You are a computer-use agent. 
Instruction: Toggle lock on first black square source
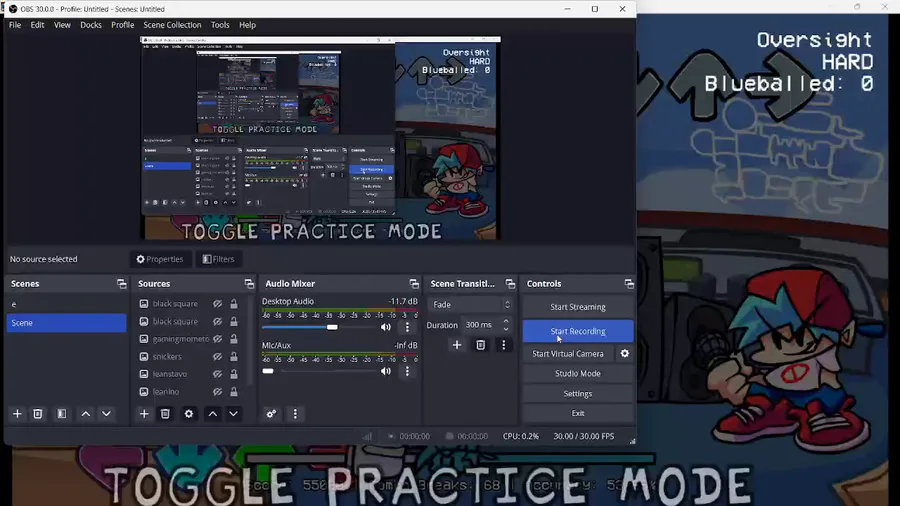tap(234, 303)
